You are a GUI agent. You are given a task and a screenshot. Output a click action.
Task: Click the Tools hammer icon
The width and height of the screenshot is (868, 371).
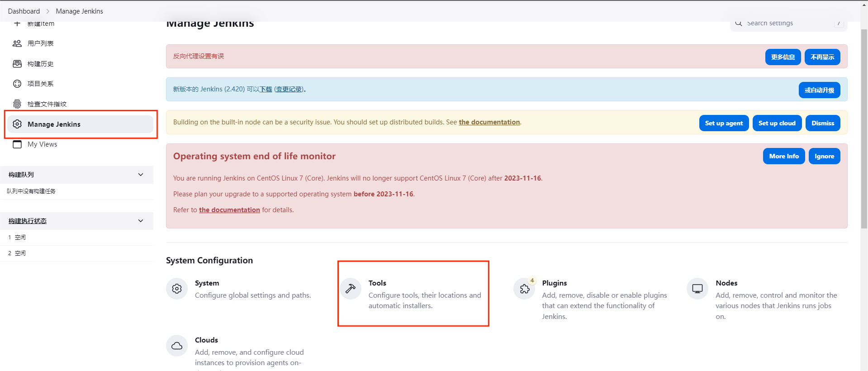pos(351,289)
